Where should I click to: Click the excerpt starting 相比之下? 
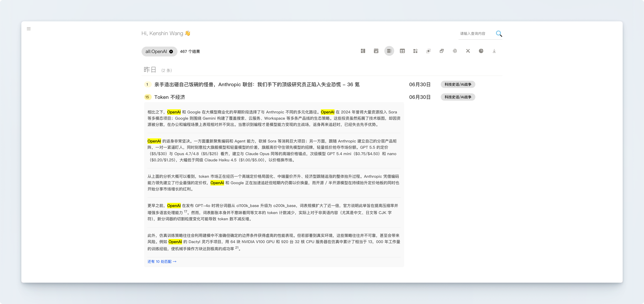(274, 118)
